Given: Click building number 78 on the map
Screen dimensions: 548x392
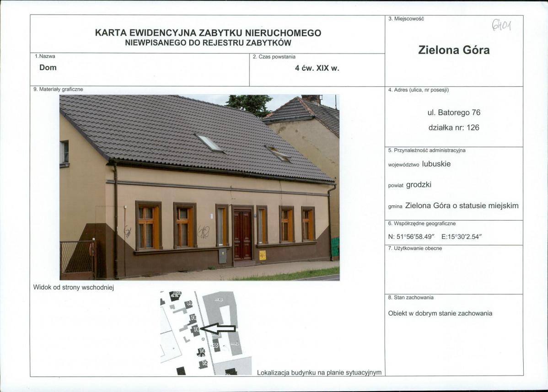Looking at the screenshot, I should [193, 317].
